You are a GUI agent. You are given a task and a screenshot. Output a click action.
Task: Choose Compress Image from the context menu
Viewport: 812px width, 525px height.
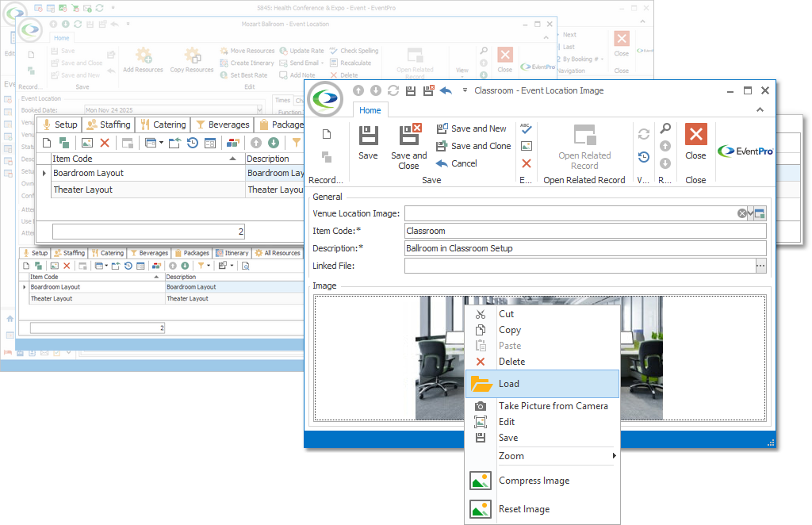pos(542,481)
